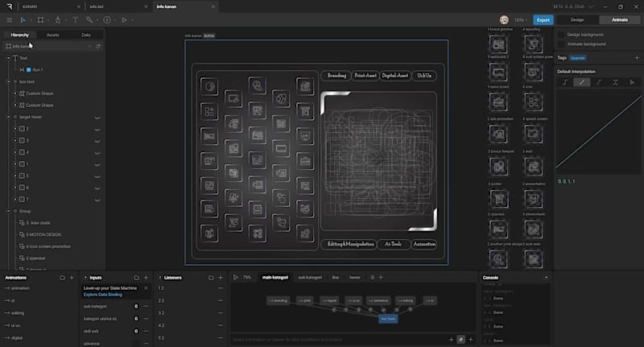
Task: Toggle options icon on hierarchy row 1
Action: [97, 165]
